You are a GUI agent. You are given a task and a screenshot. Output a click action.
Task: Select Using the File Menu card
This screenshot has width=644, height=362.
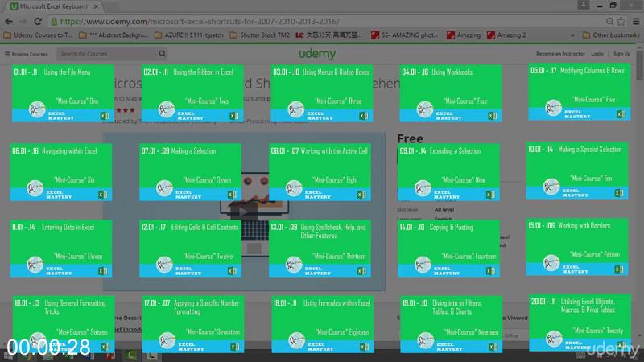63,93
